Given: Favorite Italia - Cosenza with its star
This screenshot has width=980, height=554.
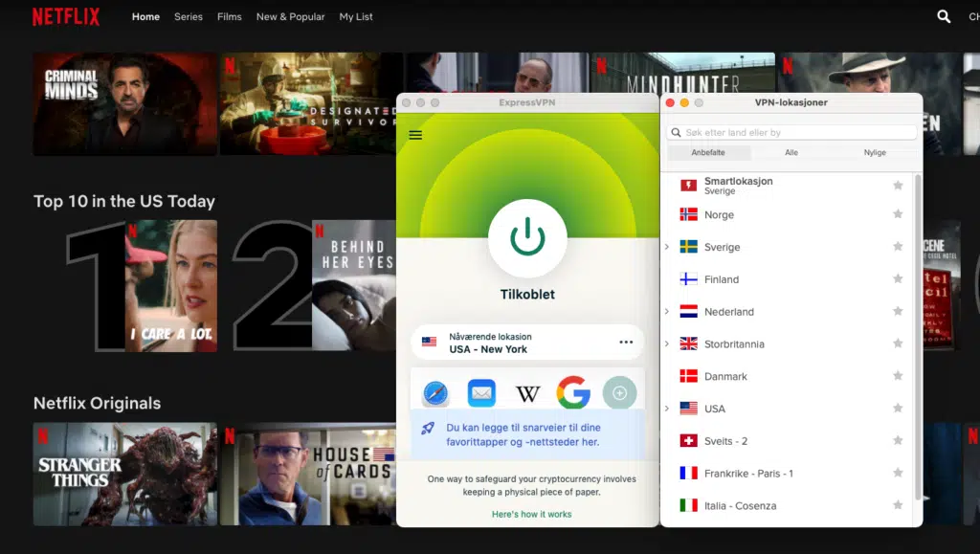Looking at the screenshot, I should (898, 505).
